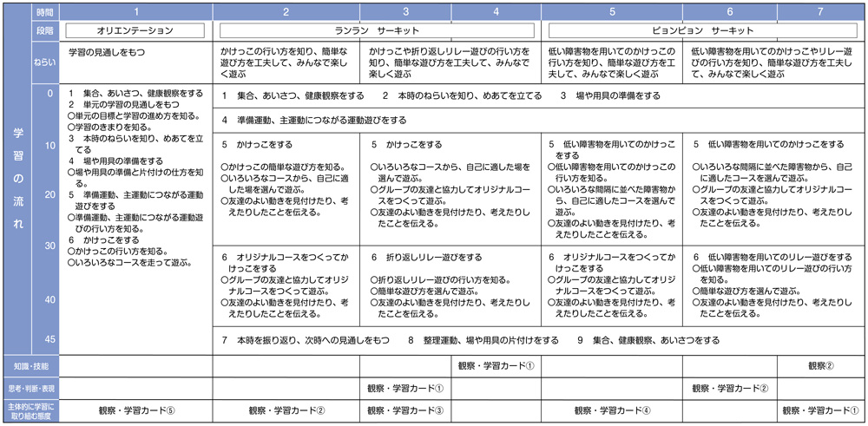Viewport: 868px width, 426px height.
Task: Click the line '○折り返しリレー遊びの行い方を知る。'
Action: click(x=441, y=280)
